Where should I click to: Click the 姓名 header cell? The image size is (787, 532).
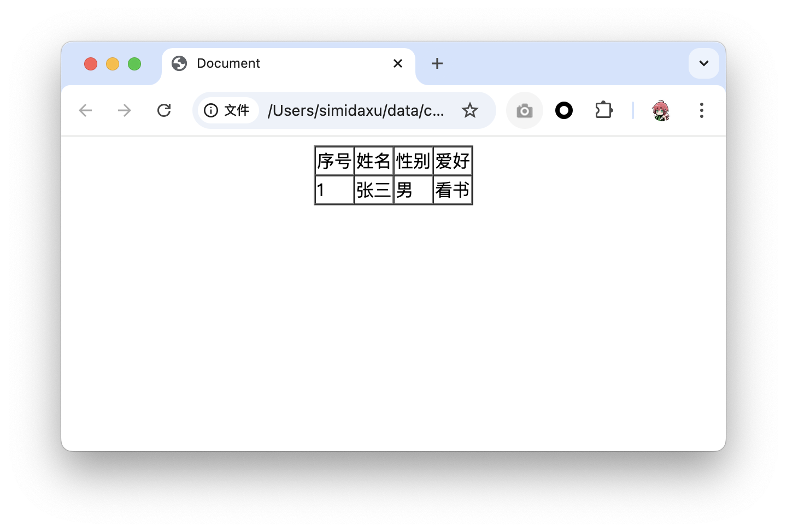[x=374, y=161]
